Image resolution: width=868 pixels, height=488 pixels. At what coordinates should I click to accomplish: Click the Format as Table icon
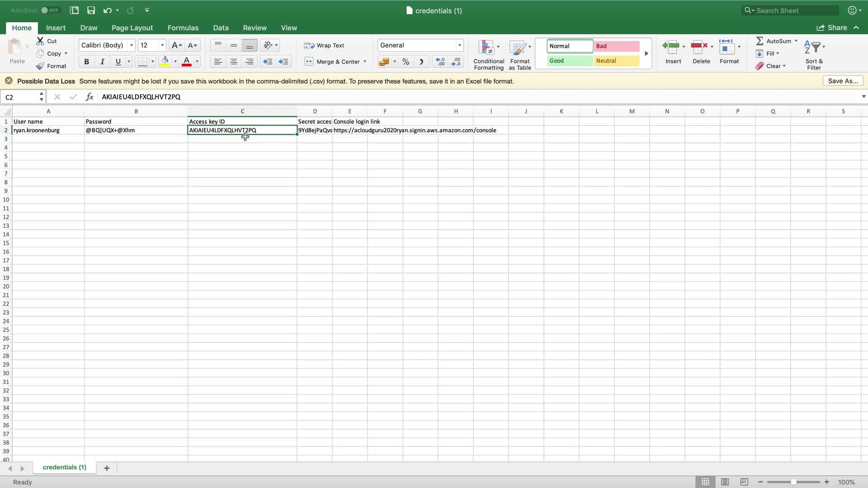click(x=518, y=47)
